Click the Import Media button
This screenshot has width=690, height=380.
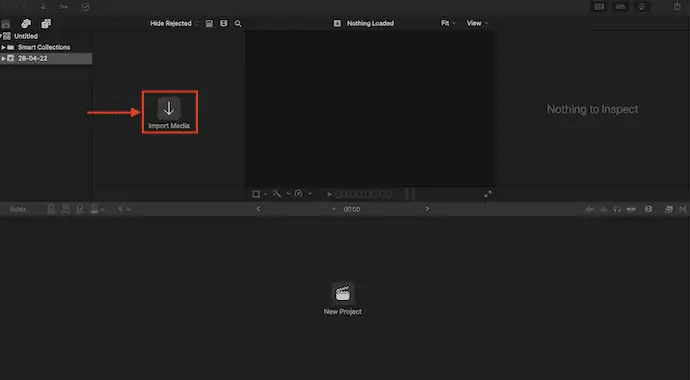(x=169, y=113)
